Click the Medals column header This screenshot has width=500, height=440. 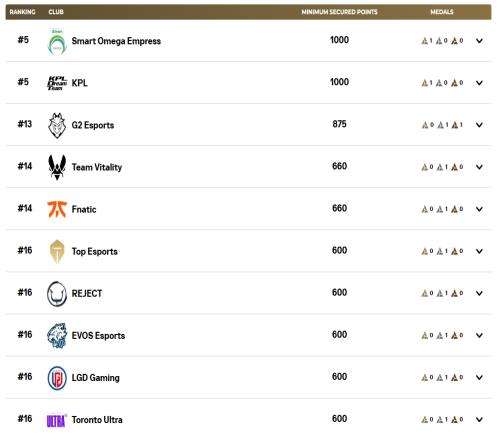click(442, 12)
